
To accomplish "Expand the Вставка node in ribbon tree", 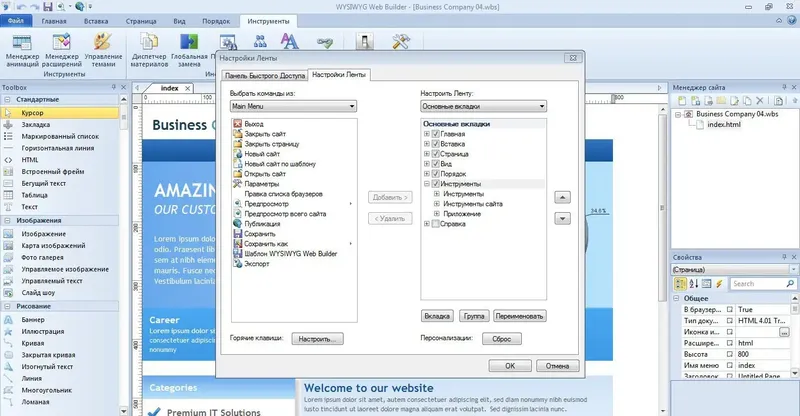I will pyautogui.click(x=427, y=144).
